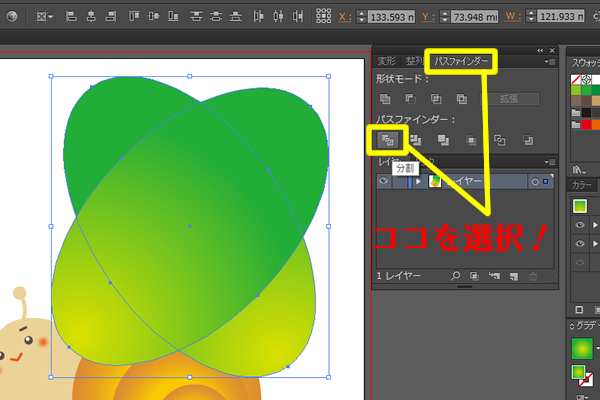Viewport: 600px width, 400px height.
Task: Open the Pathfinder panel options menu
Action: point(549,62)
